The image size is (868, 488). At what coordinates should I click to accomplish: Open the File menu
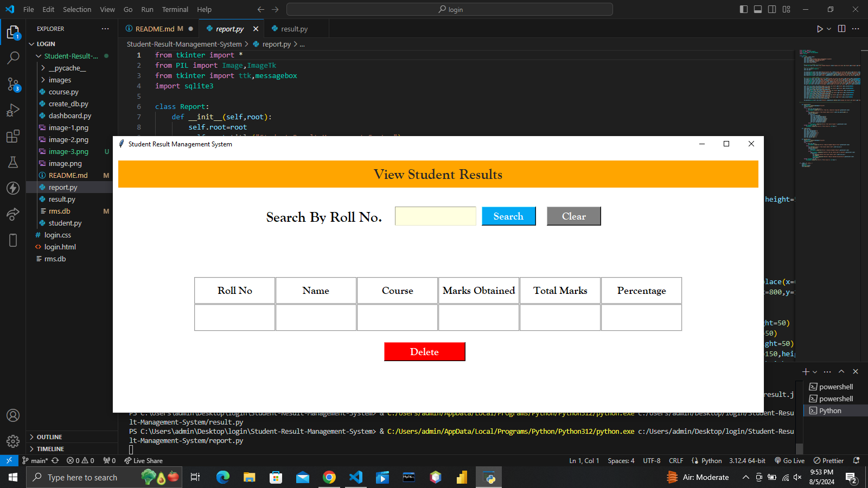[x=29, y=9]
